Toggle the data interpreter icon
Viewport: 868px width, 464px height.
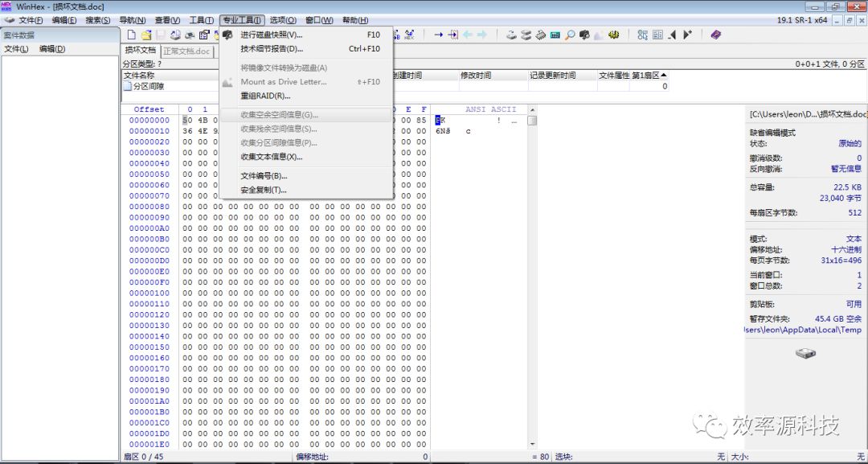[x=657, y=35]
